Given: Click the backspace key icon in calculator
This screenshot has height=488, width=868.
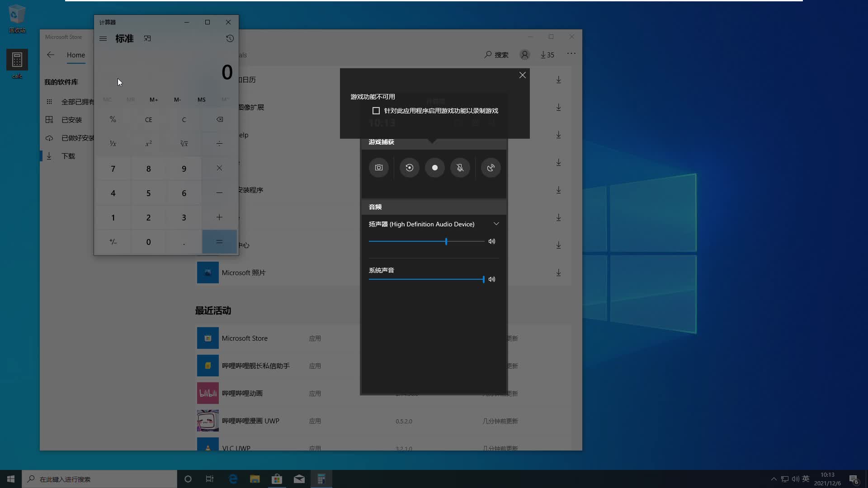Looking at the screenshot, I should pos(219,119).
